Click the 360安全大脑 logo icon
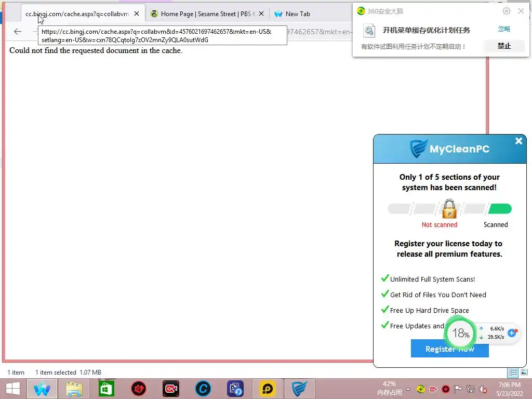The image size is (532, 399). (x=361, y=11)
